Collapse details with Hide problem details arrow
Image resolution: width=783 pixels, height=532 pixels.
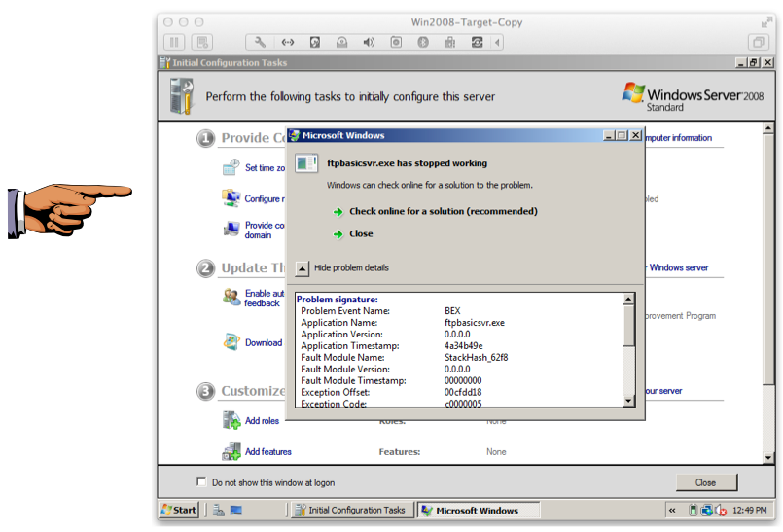[x=303, y=268]
